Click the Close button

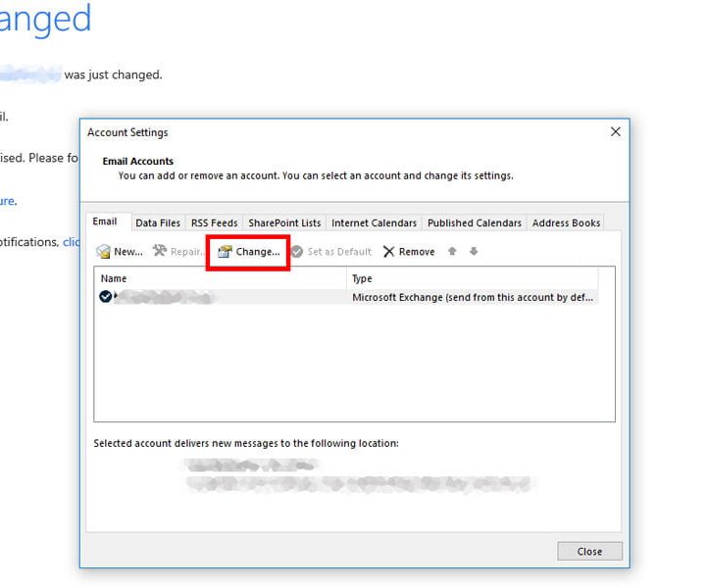pos(589,551)
